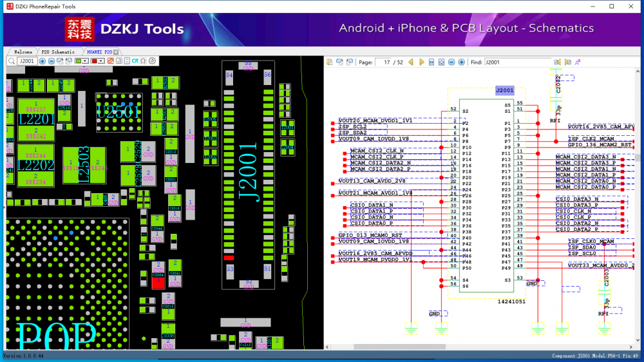Click the blue lines icon in the PCB toolbar
This screenshot has height=362, width=644.
pos(127,61)
